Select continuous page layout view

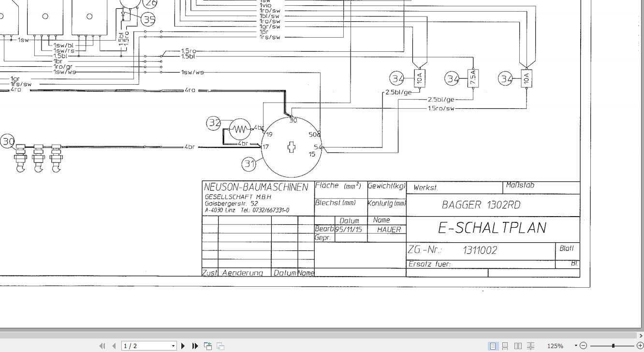[505, 346]
